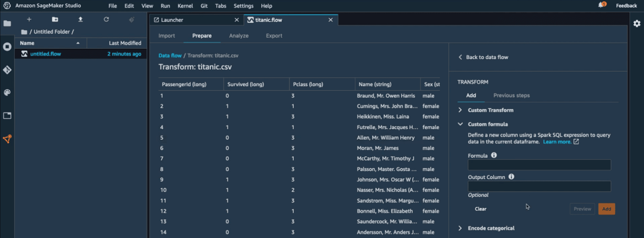This screenshot has height=238, width=644.
Task: Open the notifications bell icon
Action: click(x=602, y=5)
